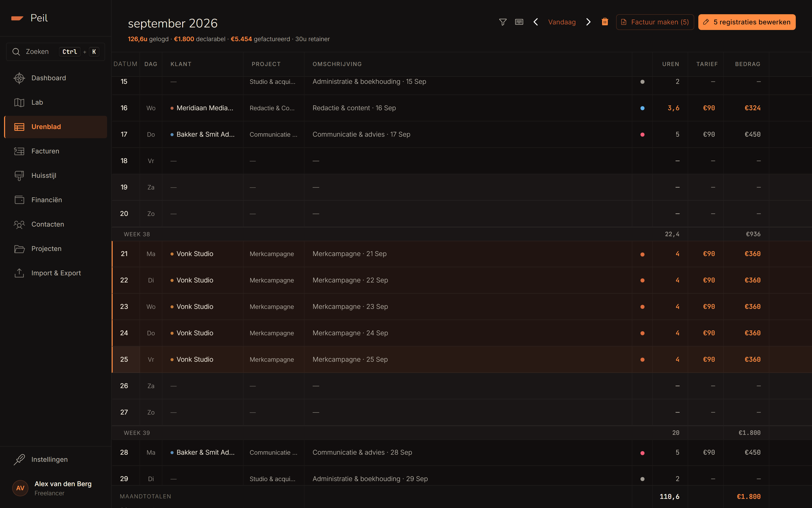Open Financiën page

(x=56, y=200)
